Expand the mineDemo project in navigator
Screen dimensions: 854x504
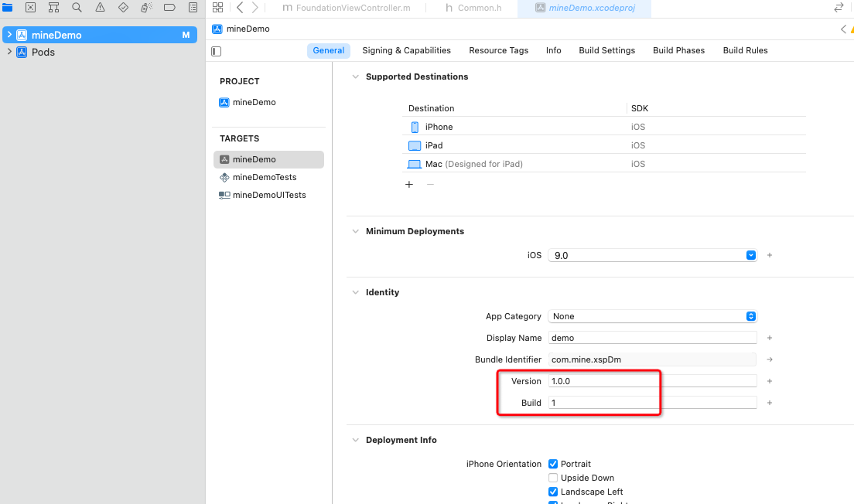click(9, 35)
